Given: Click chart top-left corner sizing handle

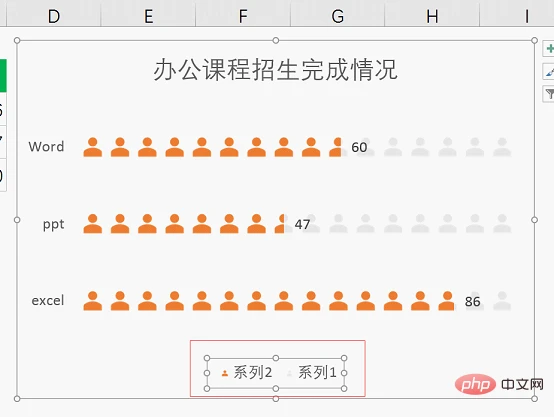Looking at the screenshot, I should pos(17,41).
